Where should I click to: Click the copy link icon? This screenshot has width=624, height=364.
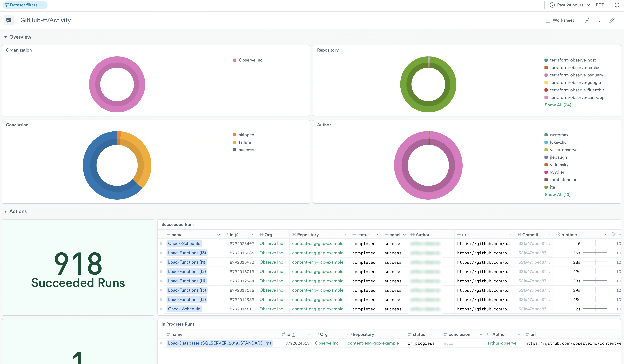(x=587, y=20)
